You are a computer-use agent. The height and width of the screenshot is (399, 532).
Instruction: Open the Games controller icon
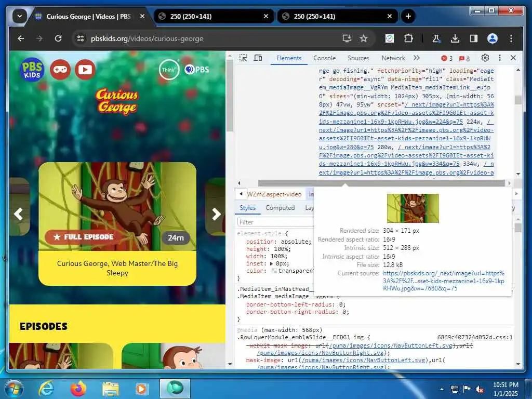pos(60,70)
